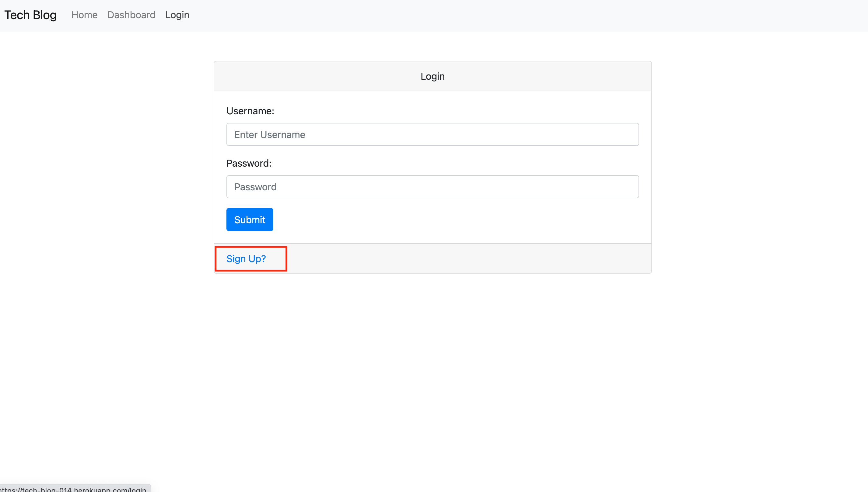Viewport: 868px width, 492px height.
Task: Go to Home in the navbar
Action: 84,15
